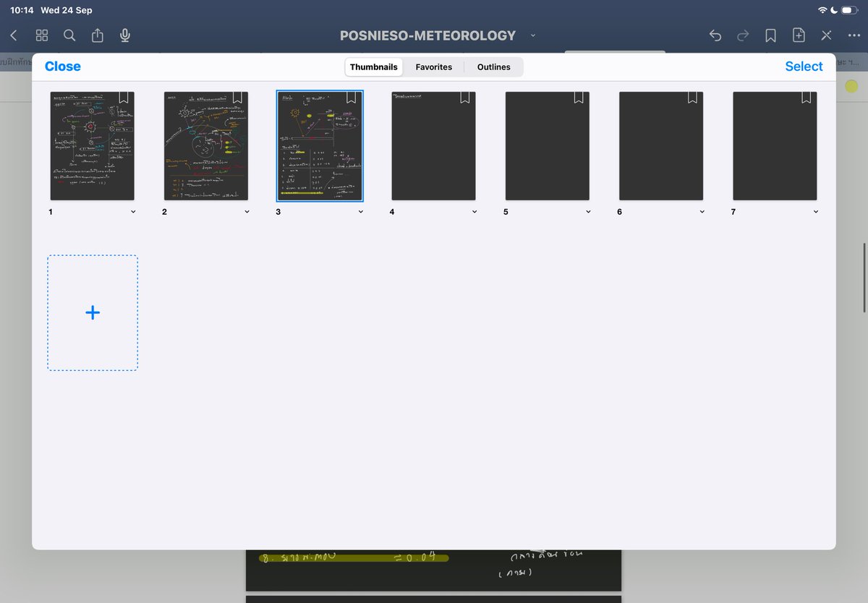The width and height of the screenshot is (868, 603).
Task: Switch to the Outlines tab
Action: pos(493,67)
